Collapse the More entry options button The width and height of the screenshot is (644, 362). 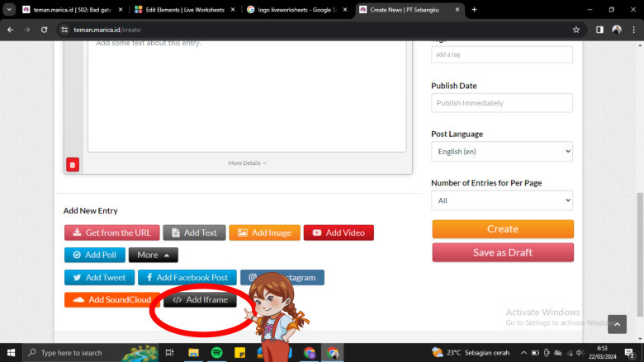pos(153,255)
